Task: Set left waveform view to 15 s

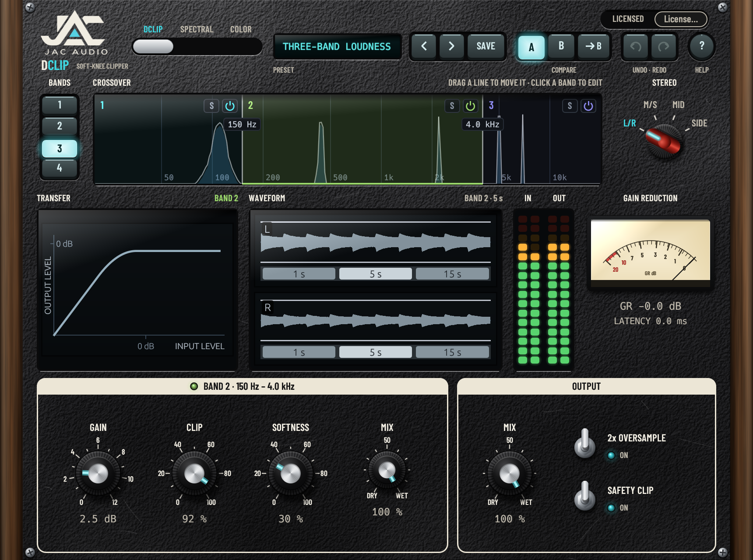Action: coord(452,274)
